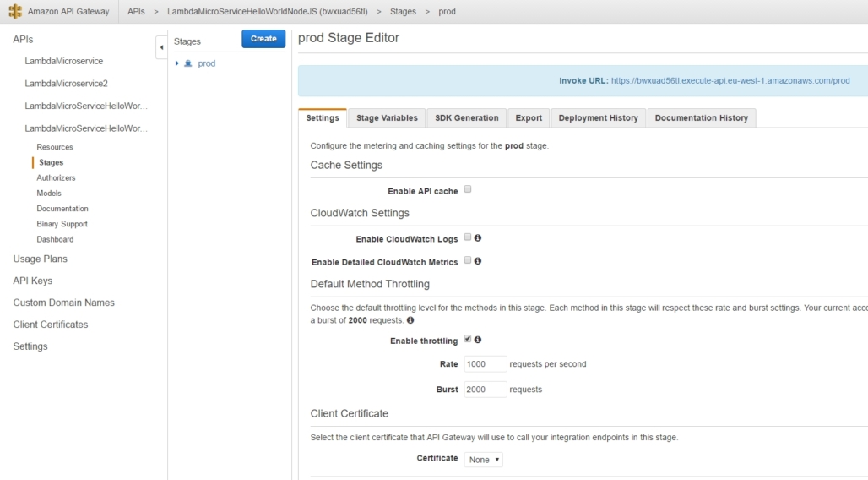Screen dimensions: 868x480
Task: Open Settings in left sidebar
Action: pos(30,346)
